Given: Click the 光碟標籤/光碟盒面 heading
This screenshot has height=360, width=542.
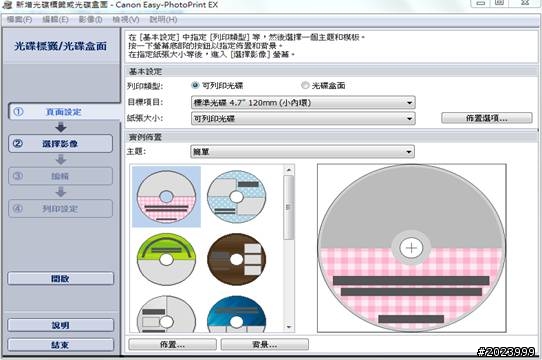Looking at the screenshot, I should pyautogui.click(x=60, y=46).
